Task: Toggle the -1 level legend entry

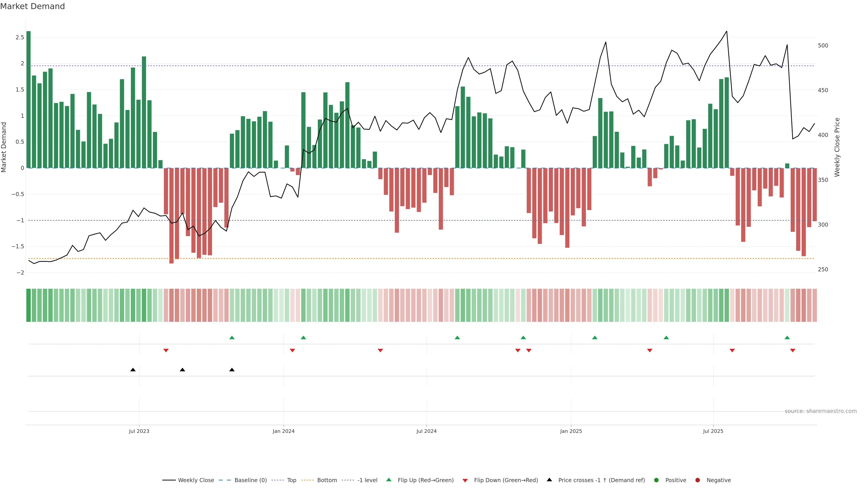Action: 367,480
